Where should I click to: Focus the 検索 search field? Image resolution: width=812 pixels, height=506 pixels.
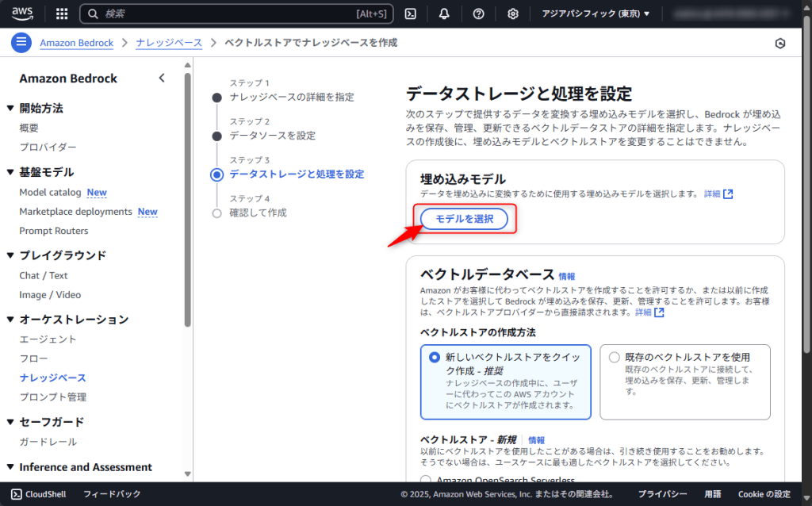236,14
